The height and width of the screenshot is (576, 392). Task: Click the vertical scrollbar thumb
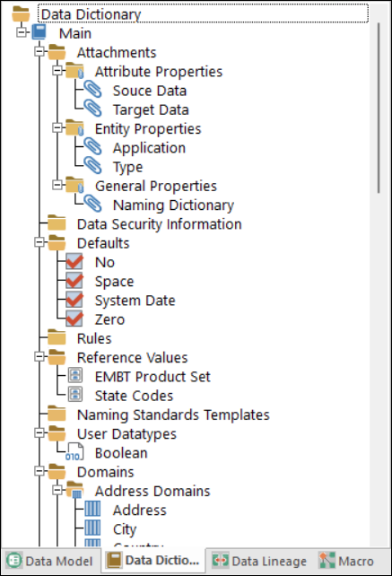379,108
